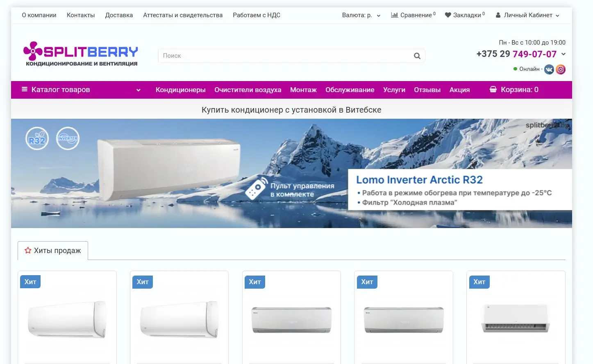Click the comparison chart icon
Screen dimensions: 593x364
[x=395, y=15]
